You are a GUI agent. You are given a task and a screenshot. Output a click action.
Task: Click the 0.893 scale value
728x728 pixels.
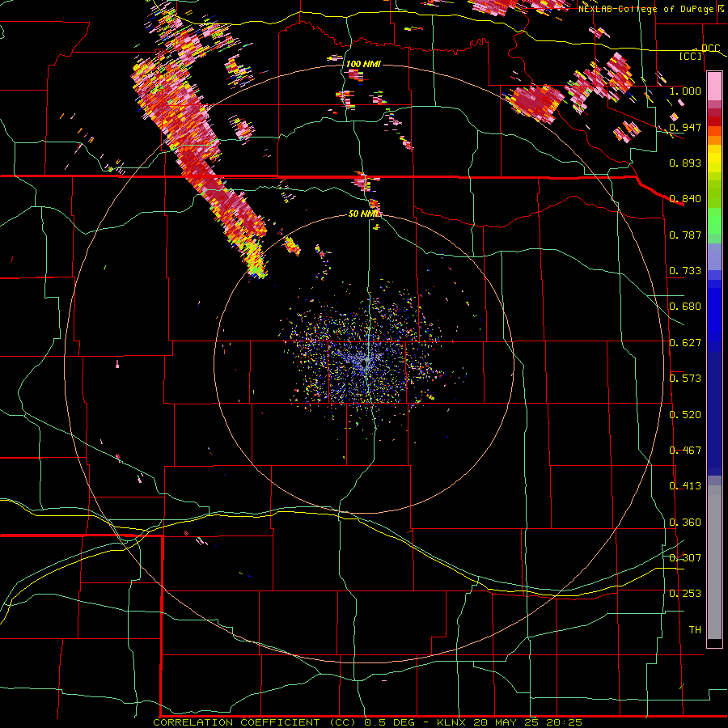(685, 163)
